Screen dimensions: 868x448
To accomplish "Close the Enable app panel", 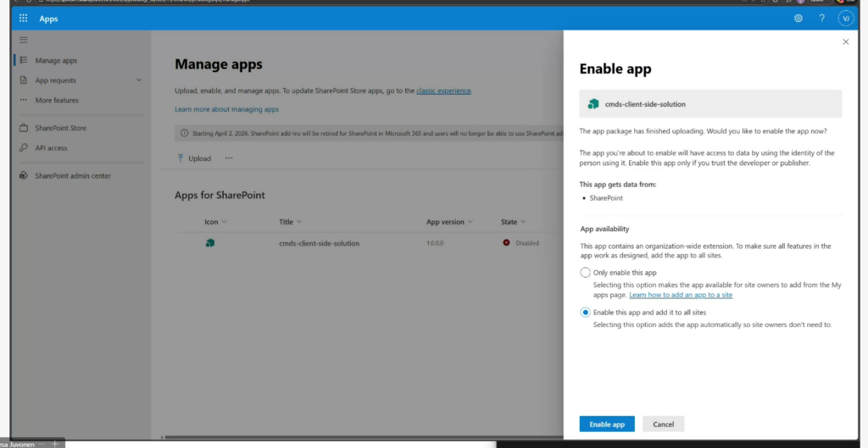I will 845,41.
